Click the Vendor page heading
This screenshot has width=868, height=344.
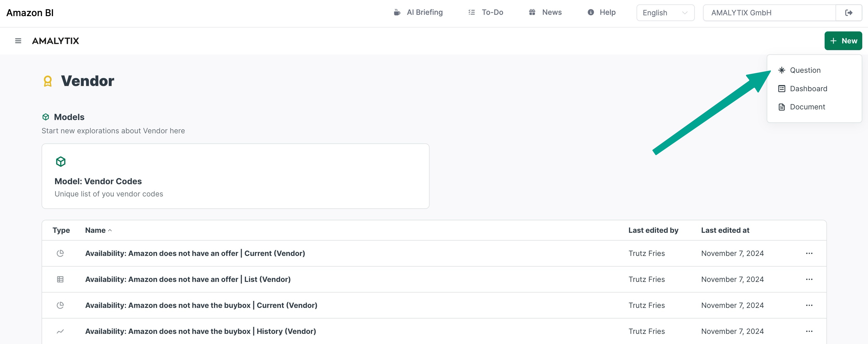coord(88,81)
